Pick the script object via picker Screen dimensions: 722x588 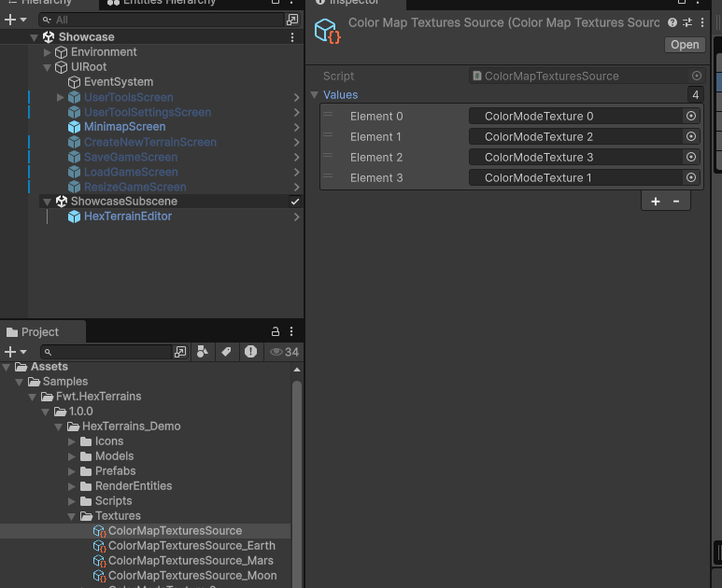pyautogui.click(x=697, y=76)
